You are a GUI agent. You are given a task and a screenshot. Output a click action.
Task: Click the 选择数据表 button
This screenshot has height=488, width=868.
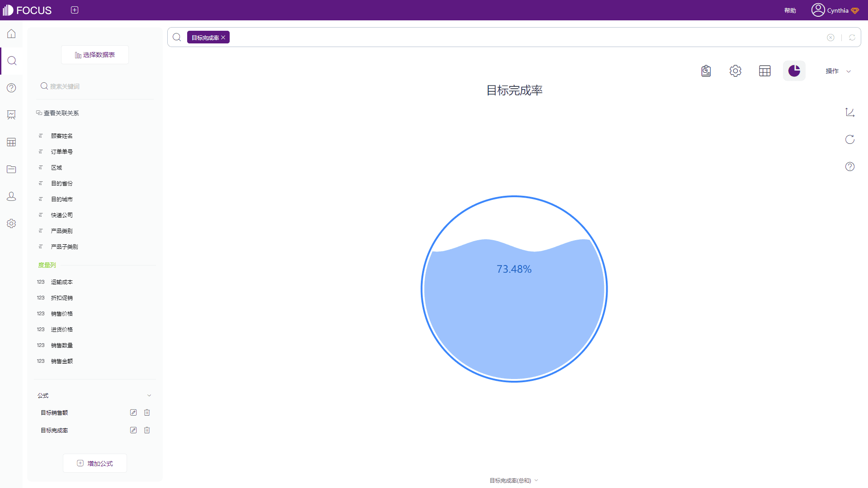[x=95, y=55]
